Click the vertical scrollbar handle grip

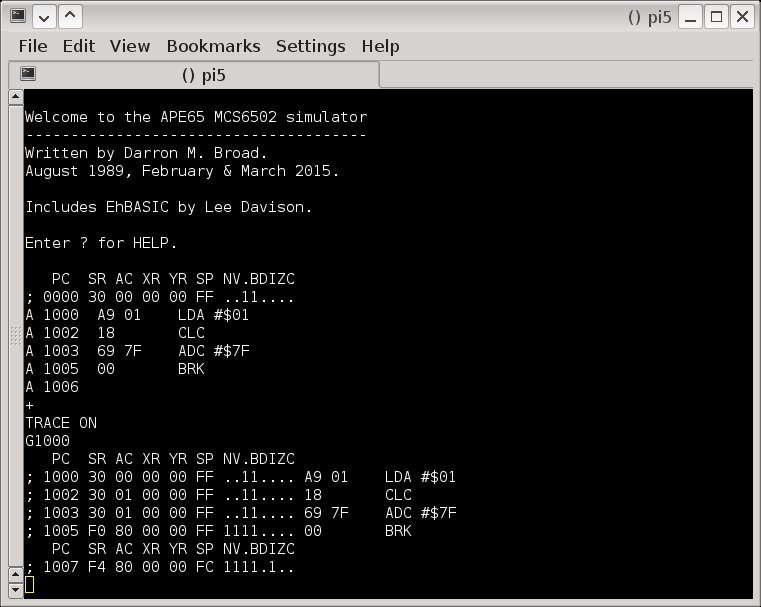[16, 336]
